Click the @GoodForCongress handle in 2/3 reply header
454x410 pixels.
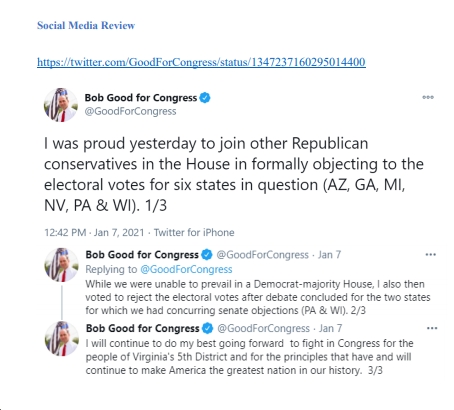pos(263,255)
